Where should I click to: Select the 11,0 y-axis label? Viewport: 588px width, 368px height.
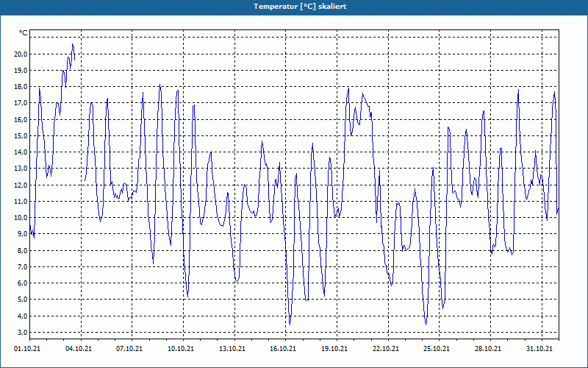(x=21, y=201)
